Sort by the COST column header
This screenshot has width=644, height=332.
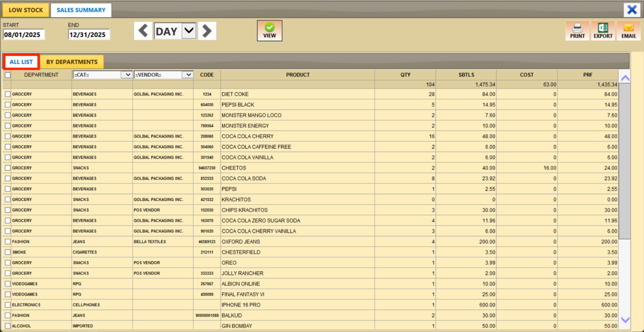(527, 75)
